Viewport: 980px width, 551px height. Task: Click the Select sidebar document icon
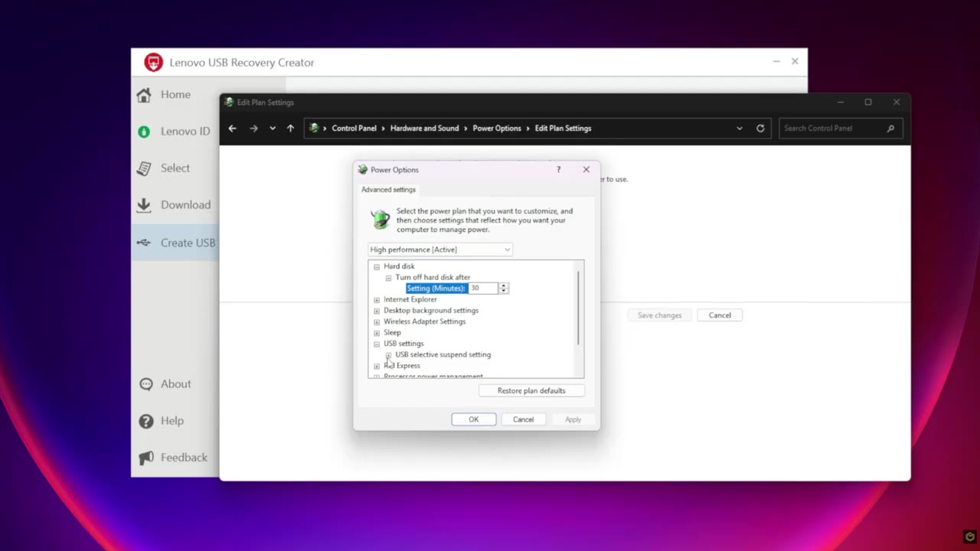pos(144,168)
